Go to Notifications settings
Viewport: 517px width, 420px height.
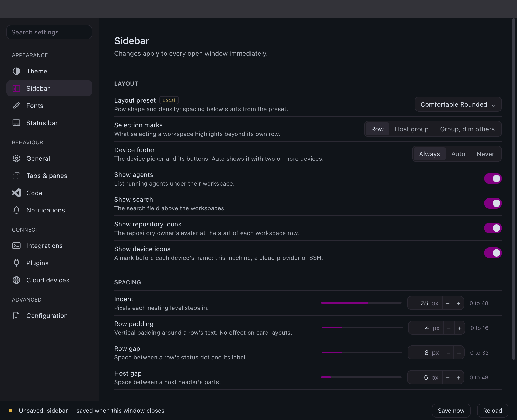click(x=49, y=210)
